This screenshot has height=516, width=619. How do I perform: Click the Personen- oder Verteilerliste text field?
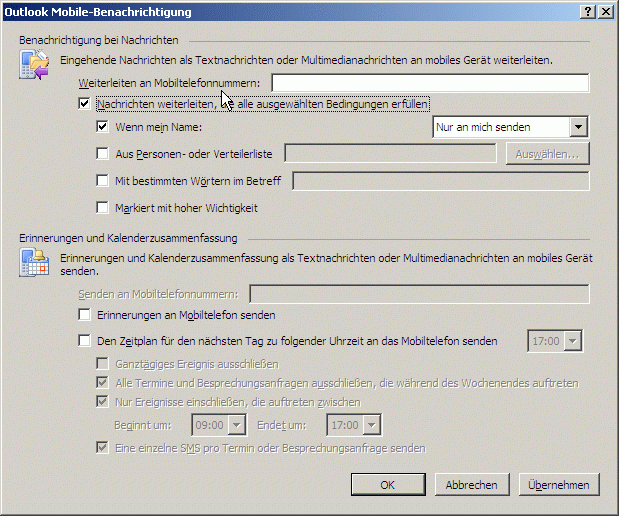pyautogui.click(x=390, y=153)
